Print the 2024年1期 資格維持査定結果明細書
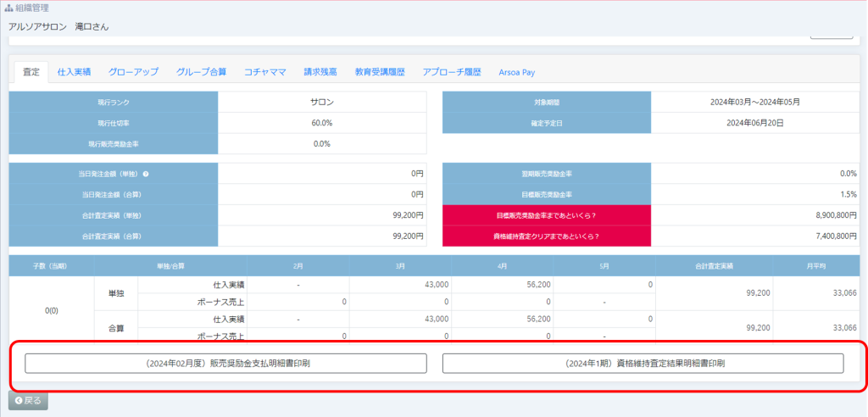 pos(643,363)
